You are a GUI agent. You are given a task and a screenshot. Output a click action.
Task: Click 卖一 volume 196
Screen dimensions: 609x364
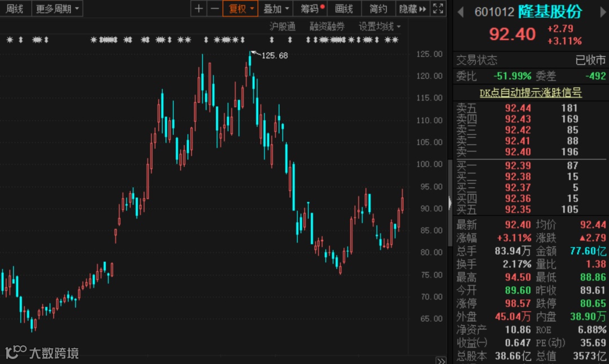pos(570,152)
